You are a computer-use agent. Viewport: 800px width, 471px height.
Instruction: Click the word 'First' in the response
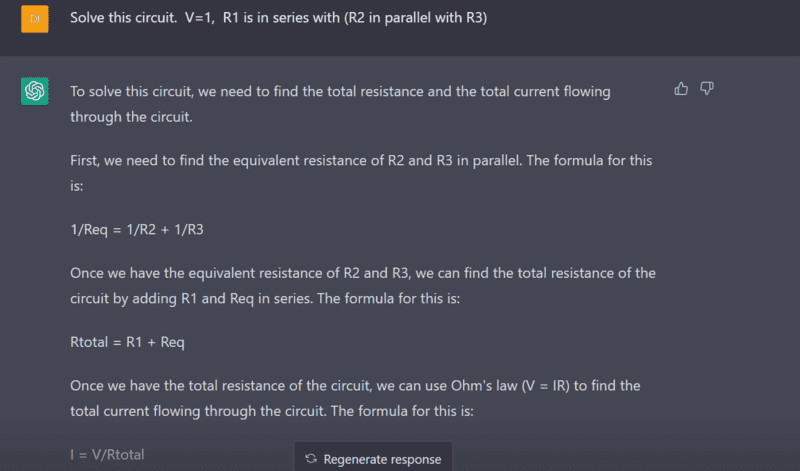87,160
